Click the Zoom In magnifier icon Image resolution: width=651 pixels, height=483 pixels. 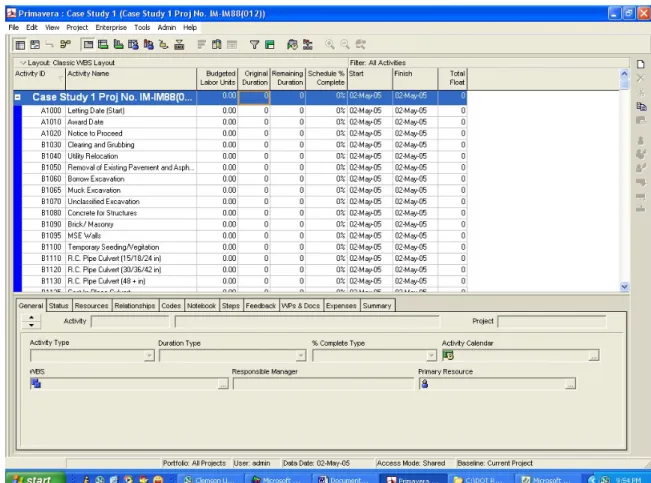point(330,44)
